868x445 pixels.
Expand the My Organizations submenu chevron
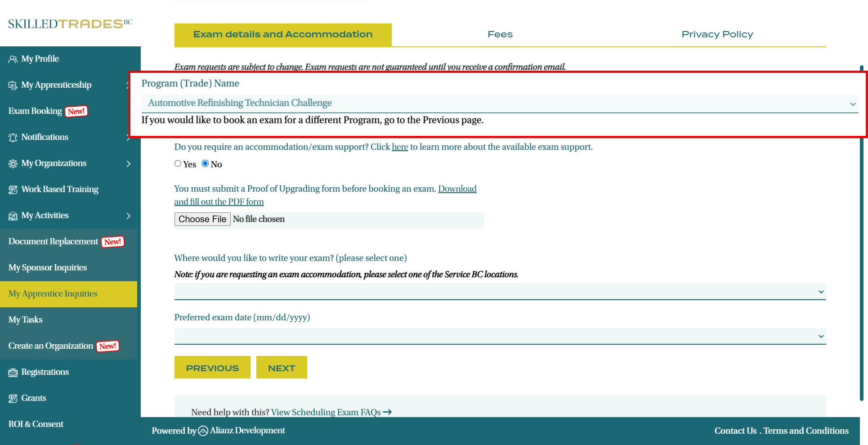129,164
